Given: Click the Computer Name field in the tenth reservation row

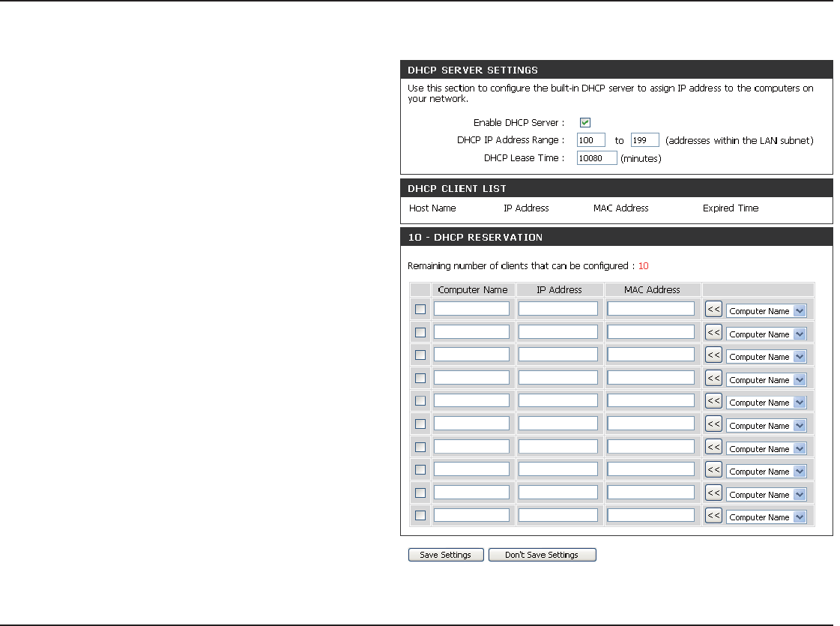Looking at the screenshot, I should pyautogui.click(x=471, y=515).
